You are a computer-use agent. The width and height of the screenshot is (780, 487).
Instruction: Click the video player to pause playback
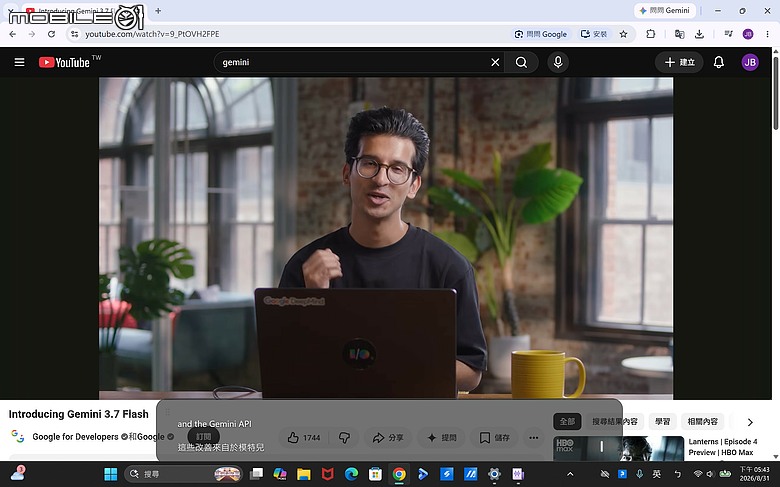[x=386, y=238]
